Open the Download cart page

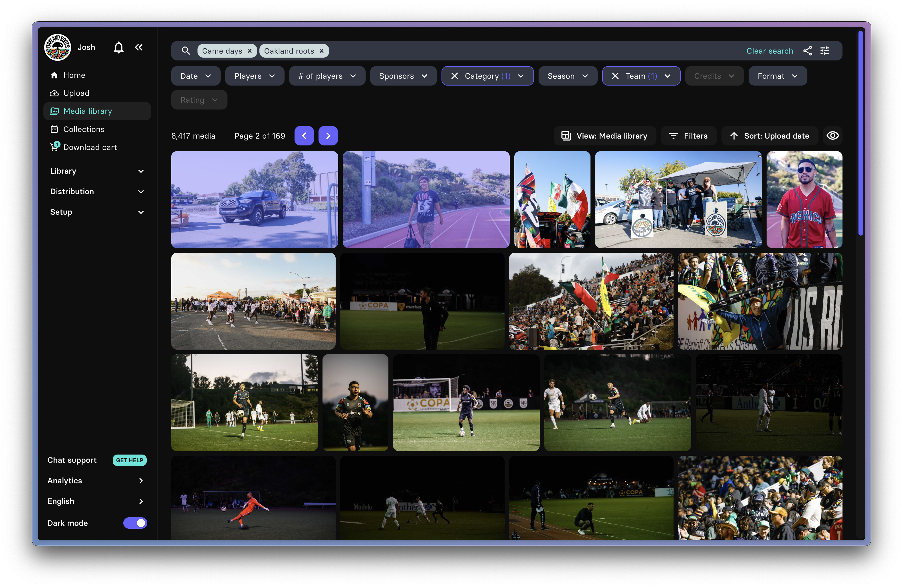pos(90,147)
